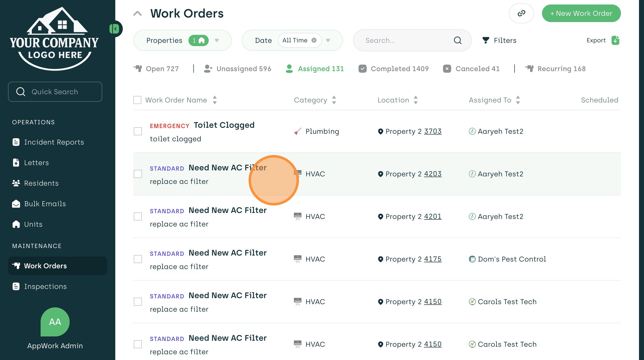Collapse the sidebar with the green arrow icon
644x360 pixels.
tap(115, 29)
